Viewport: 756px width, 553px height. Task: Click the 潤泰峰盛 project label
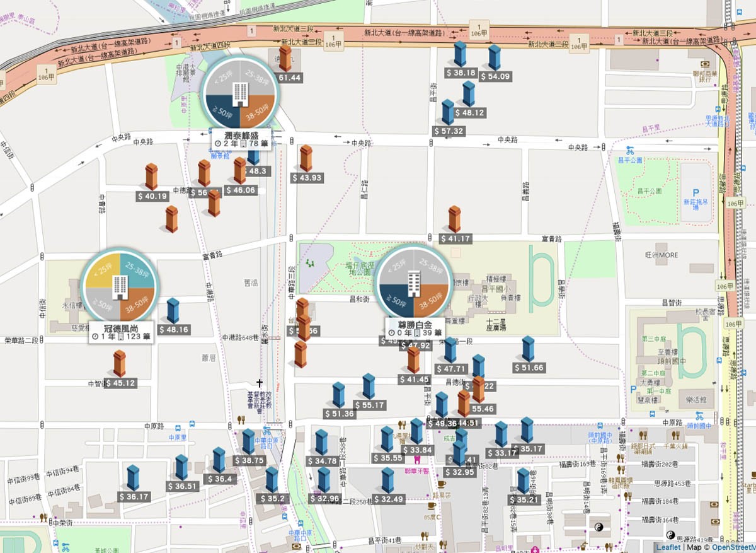pyautogui.click(x=242, y=136)
